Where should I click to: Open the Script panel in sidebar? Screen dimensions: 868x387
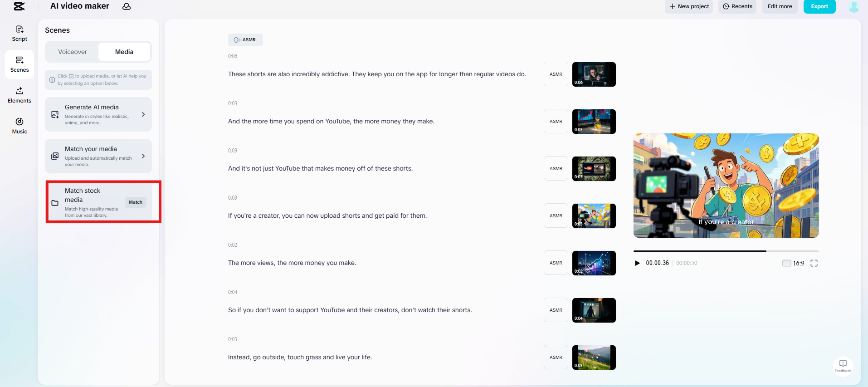coord(20,34)
